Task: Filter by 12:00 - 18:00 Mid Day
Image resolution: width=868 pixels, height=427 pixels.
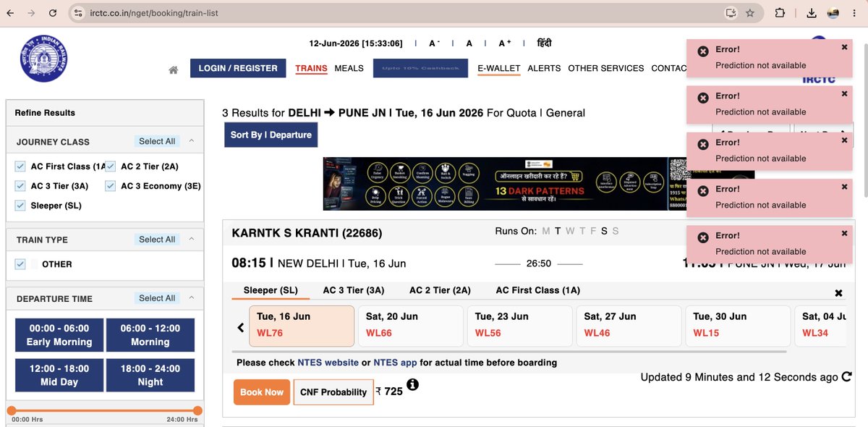Action: tap(59, 375)
